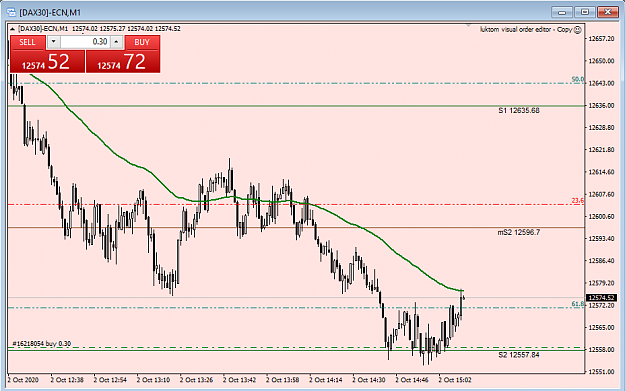Click the 23.6 Fibonacci level label
Viewport: 625px width, 391px height.
(578, 200)
